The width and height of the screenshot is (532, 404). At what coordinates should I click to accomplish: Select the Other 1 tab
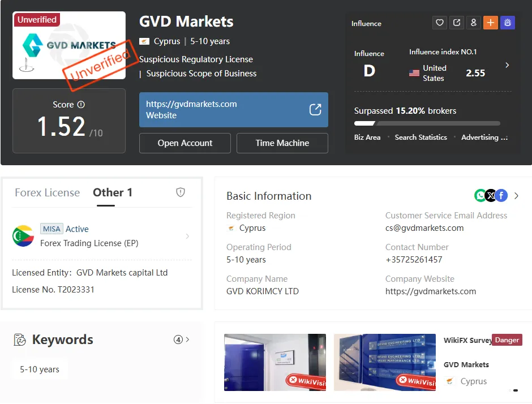pyautogui.click(x=113, y=193)
